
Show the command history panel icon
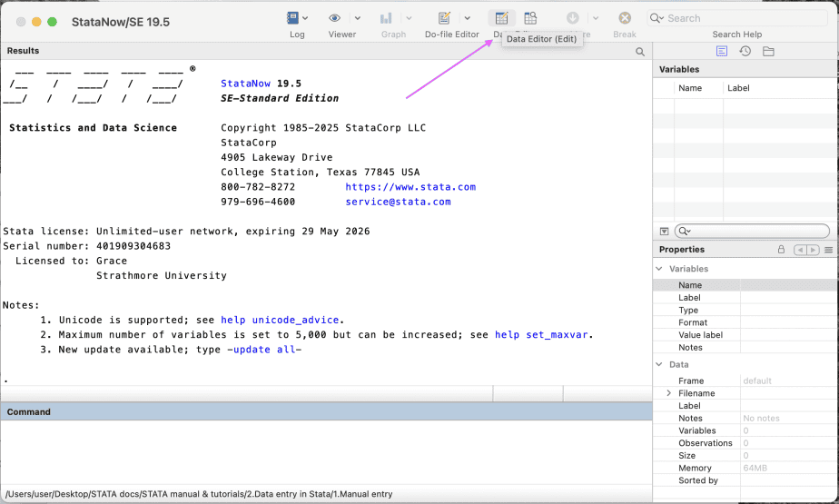[745, 52]
